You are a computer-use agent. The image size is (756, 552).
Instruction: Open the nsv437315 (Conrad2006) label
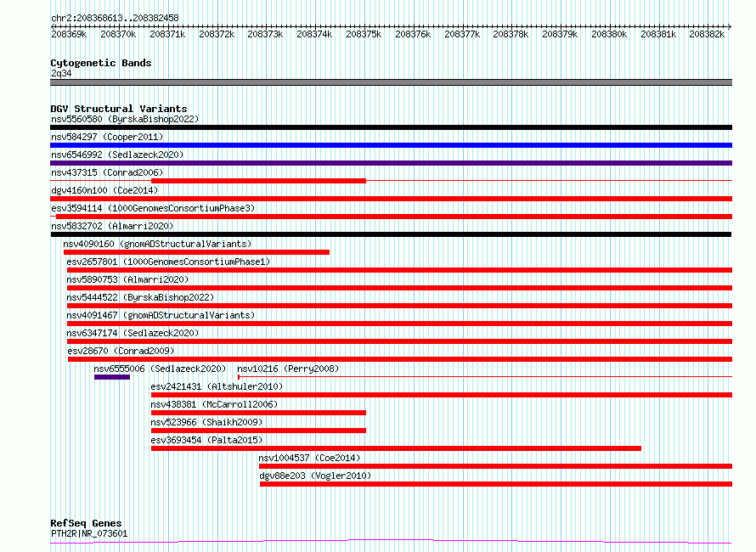107,172
